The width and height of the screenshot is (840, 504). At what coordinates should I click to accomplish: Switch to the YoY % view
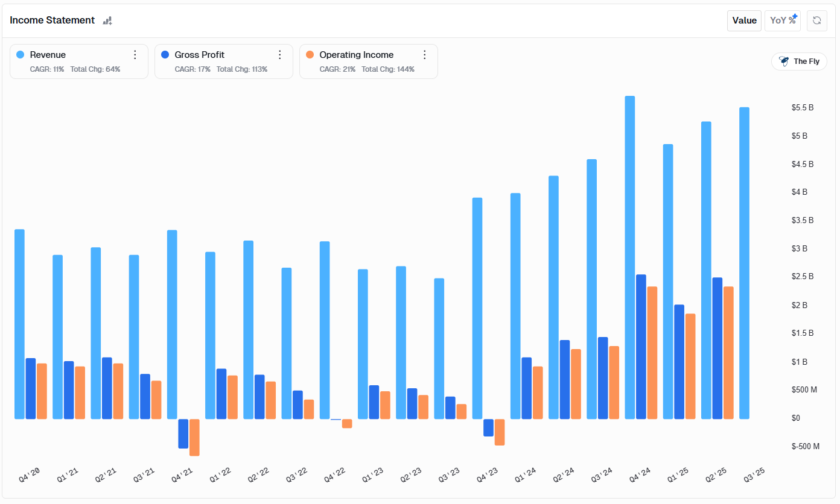pos(782,20)
